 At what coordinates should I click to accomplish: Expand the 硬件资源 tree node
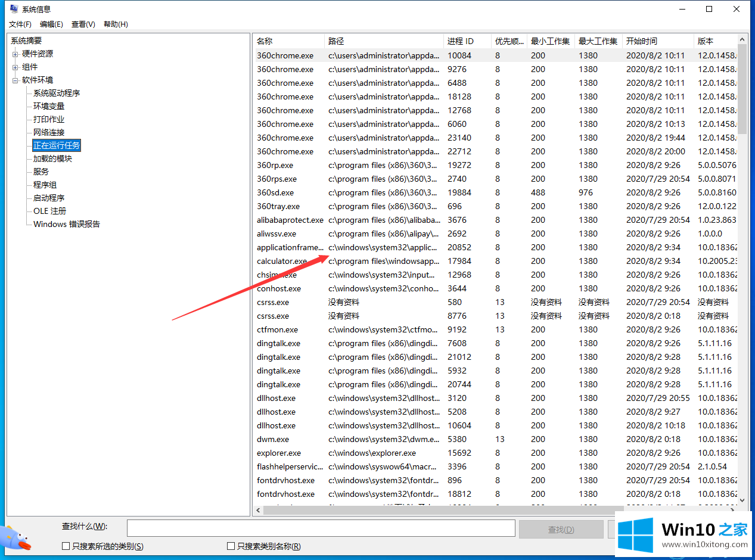15,54
